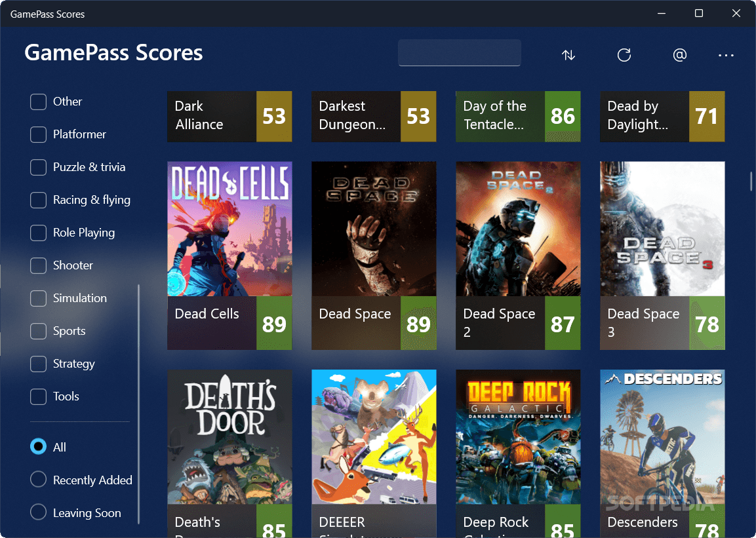Click the Dead Space 2 cover art
The height and width of the screenshot is (538, 756).
pyautogui.click(x=518, y=229)
